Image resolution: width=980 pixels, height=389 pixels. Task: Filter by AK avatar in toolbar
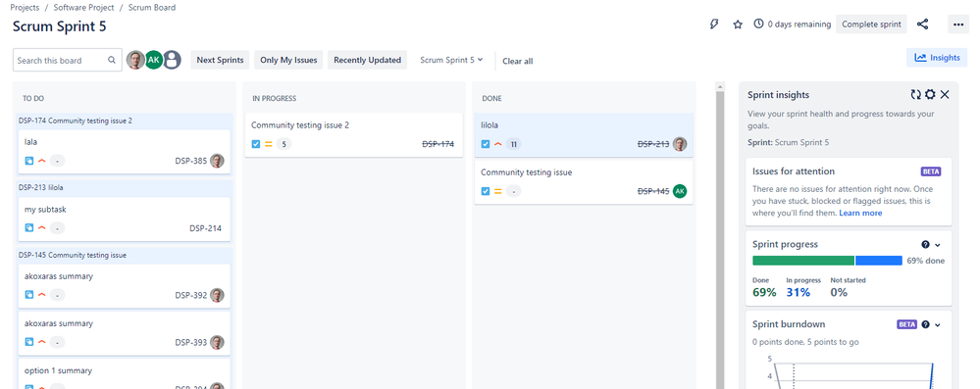click(x=154, y=60)
